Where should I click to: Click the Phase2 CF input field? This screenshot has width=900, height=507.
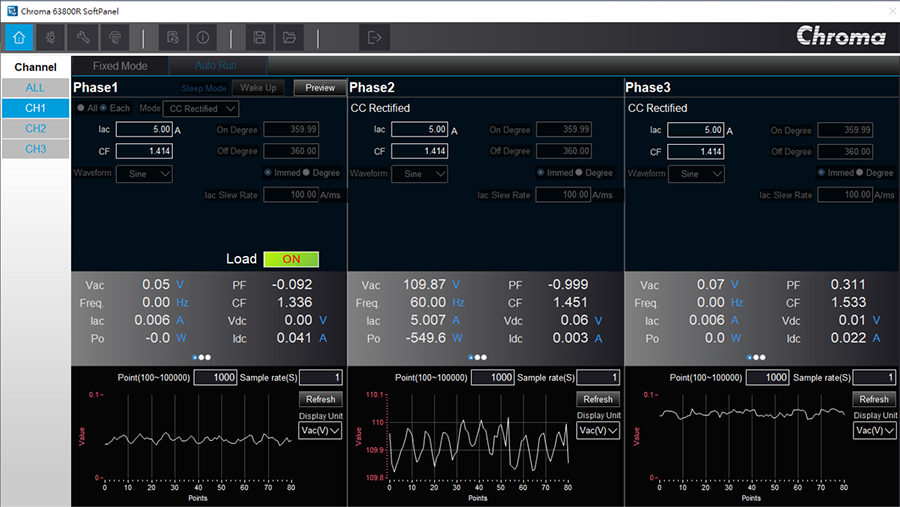tap(420, 151)
